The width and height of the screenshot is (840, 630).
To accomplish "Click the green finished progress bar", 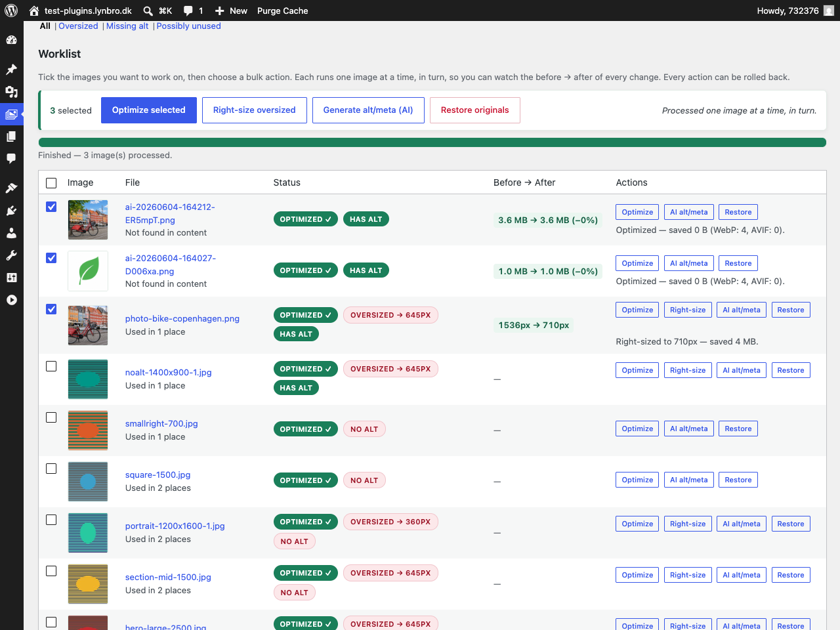I will click(432, 142).
